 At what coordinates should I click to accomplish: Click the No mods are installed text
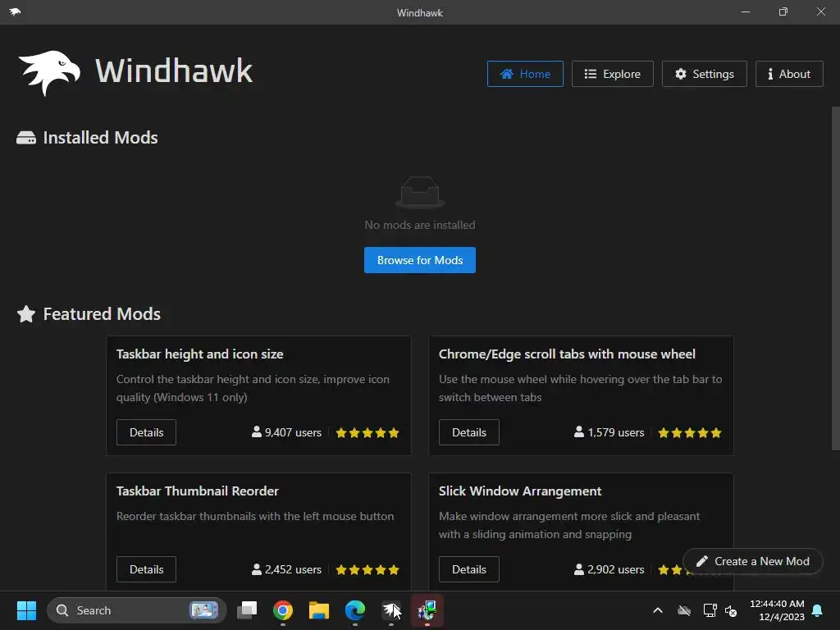tap(420, 225)
